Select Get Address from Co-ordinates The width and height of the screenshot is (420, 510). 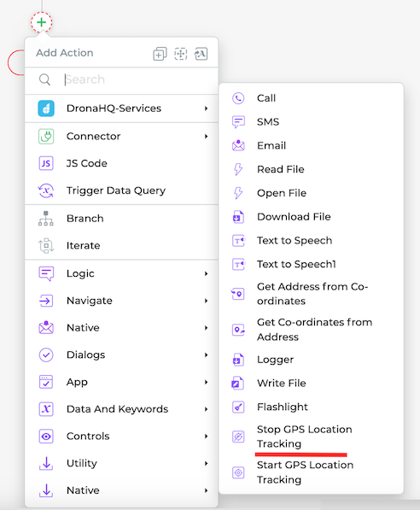311,294
